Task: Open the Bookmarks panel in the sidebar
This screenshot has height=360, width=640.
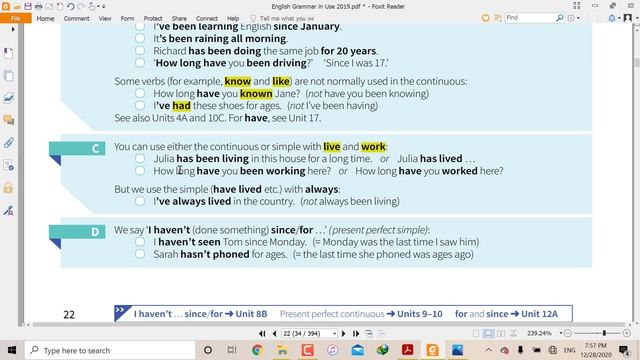Action: 8,53
